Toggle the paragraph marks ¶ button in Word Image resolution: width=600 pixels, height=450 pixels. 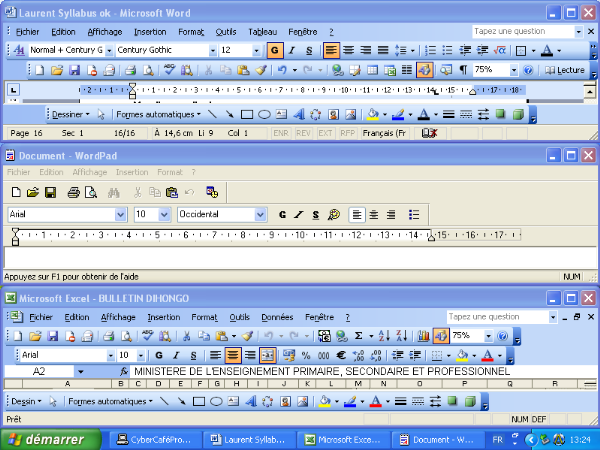tap(463, 70)
